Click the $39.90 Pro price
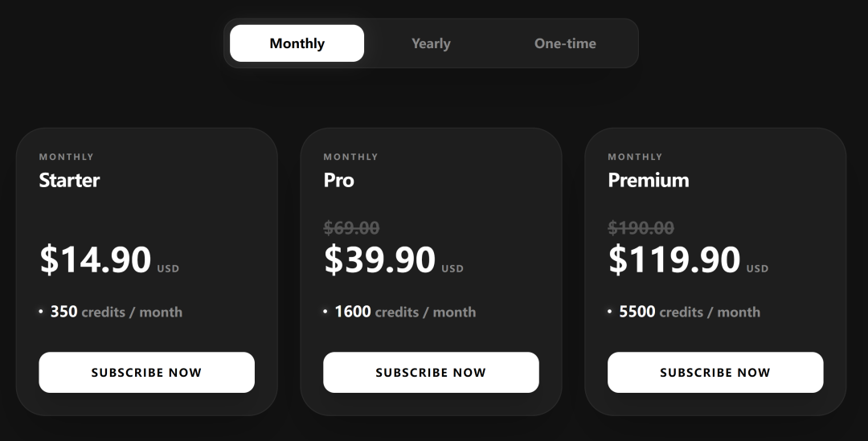This screenshot has height=441, width=868. pos(379,259)
